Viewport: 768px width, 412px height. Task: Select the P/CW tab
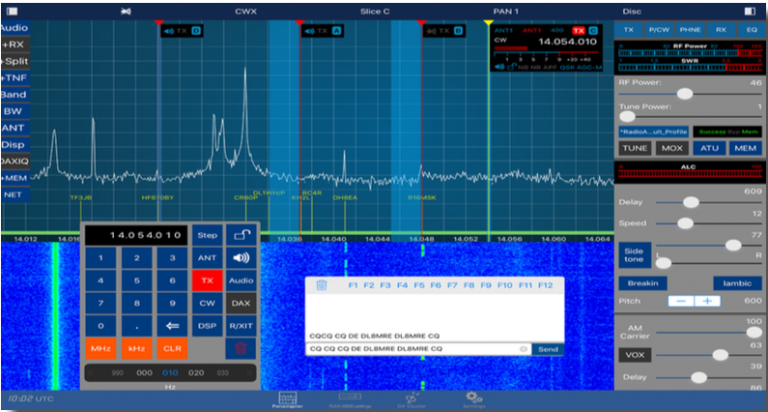659,30
